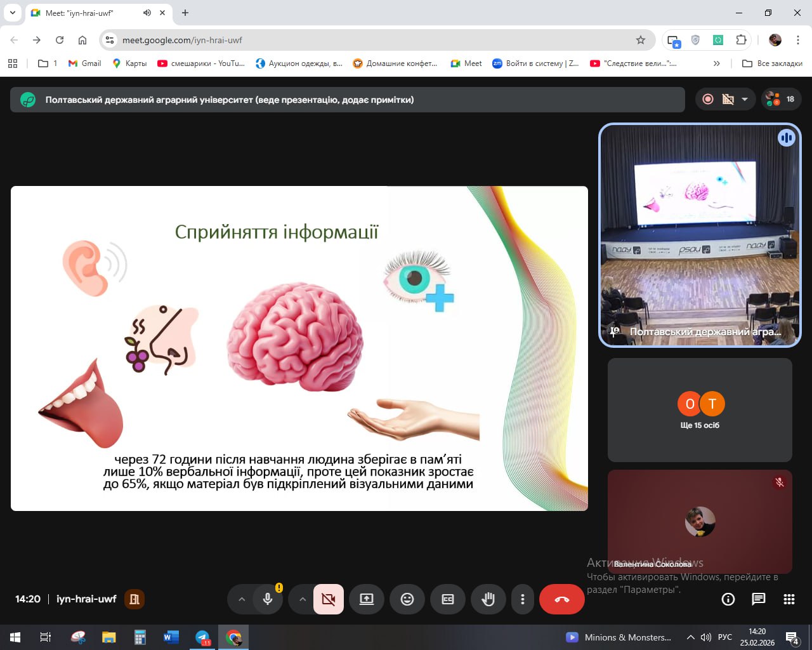
Task: Open the meeting details info icon
Action: click(x=728, y=599)
